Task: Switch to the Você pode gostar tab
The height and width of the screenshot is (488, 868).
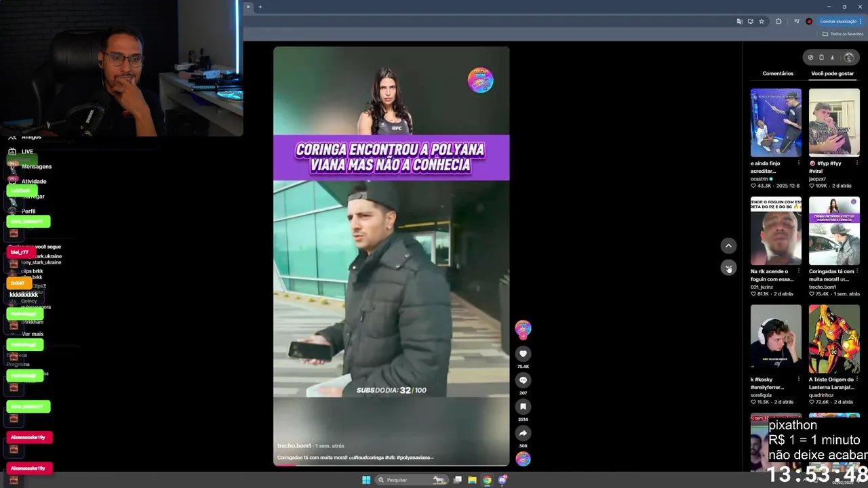Action: point(832,73)
